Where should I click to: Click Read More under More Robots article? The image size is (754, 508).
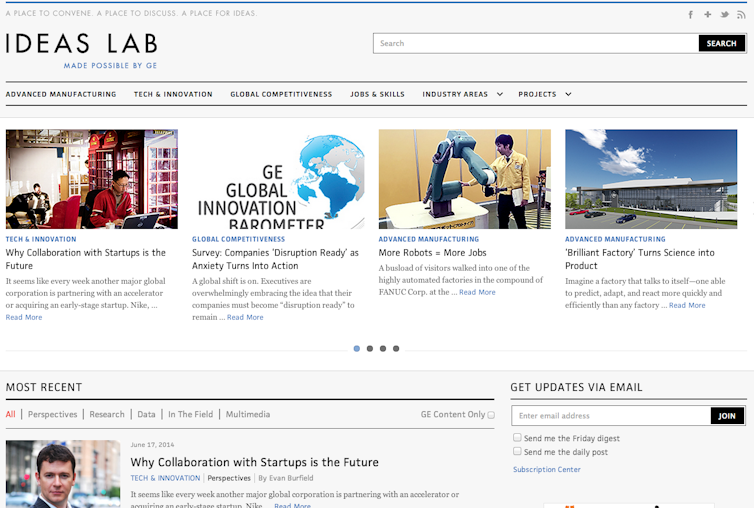[477, 292]
